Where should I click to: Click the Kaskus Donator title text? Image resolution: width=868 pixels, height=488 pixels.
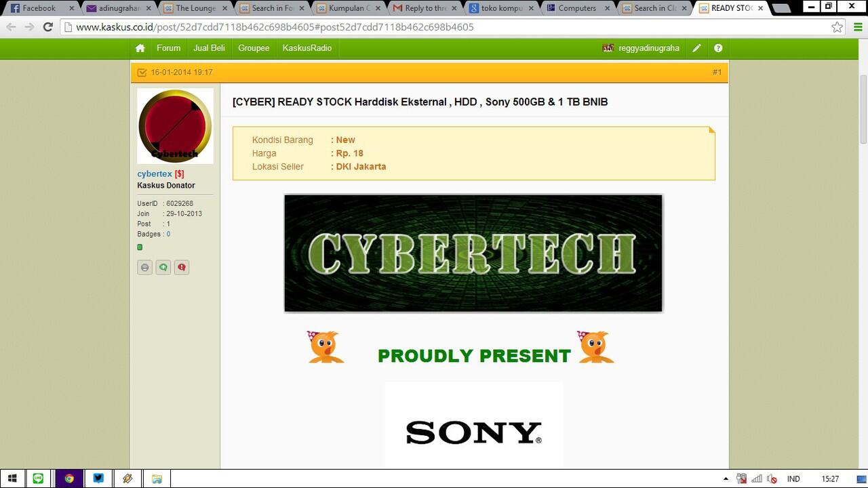pos(166,186)
